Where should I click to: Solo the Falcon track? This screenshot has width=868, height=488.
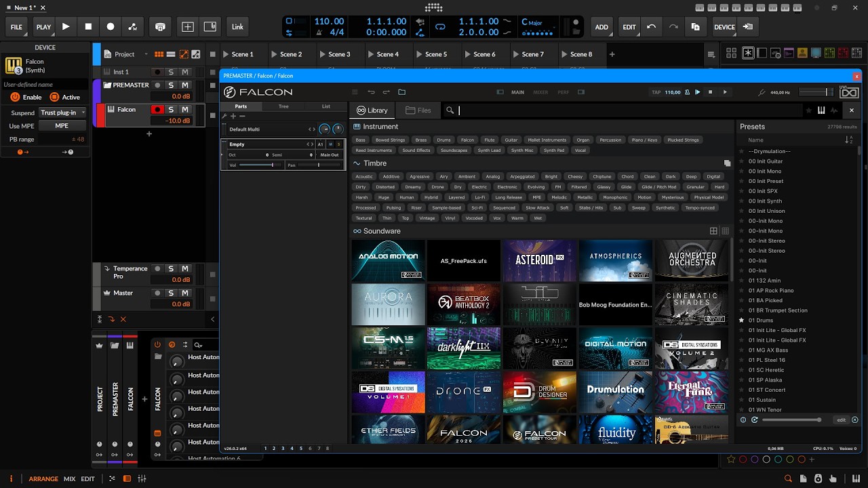pyautogui.click(x=171, y=110)
